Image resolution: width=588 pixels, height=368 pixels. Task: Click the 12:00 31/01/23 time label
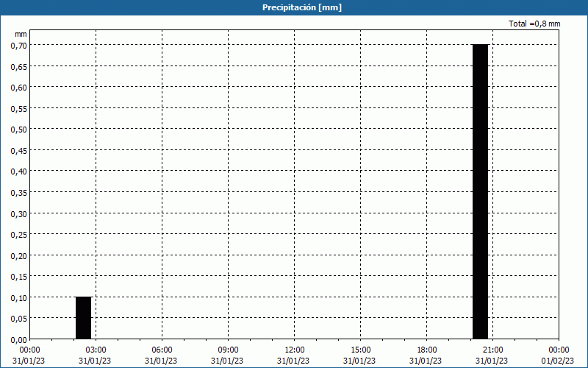[293, 355]
